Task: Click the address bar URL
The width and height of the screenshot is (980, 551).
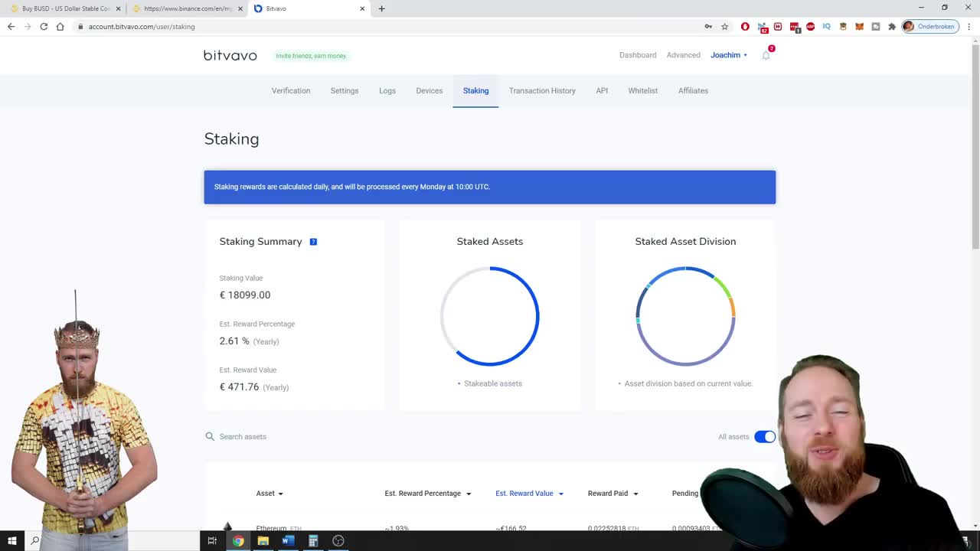Action: point(142,26)
